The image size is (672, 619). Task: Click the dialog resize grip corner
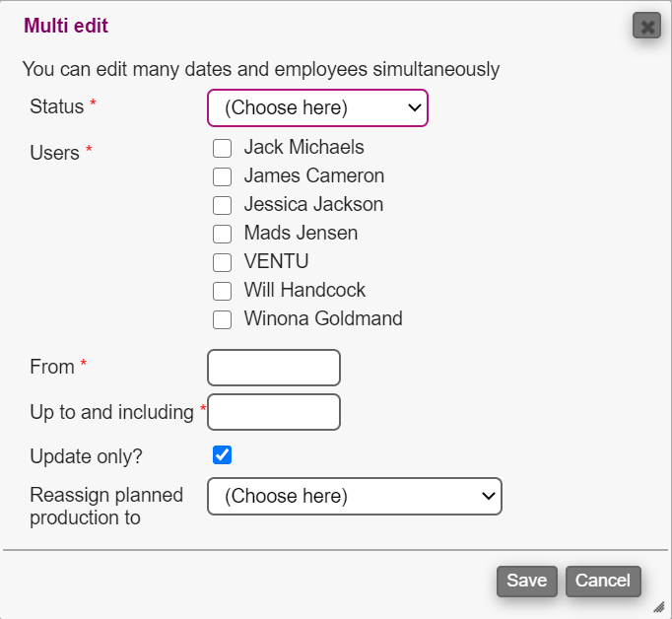tap(659, 607)
